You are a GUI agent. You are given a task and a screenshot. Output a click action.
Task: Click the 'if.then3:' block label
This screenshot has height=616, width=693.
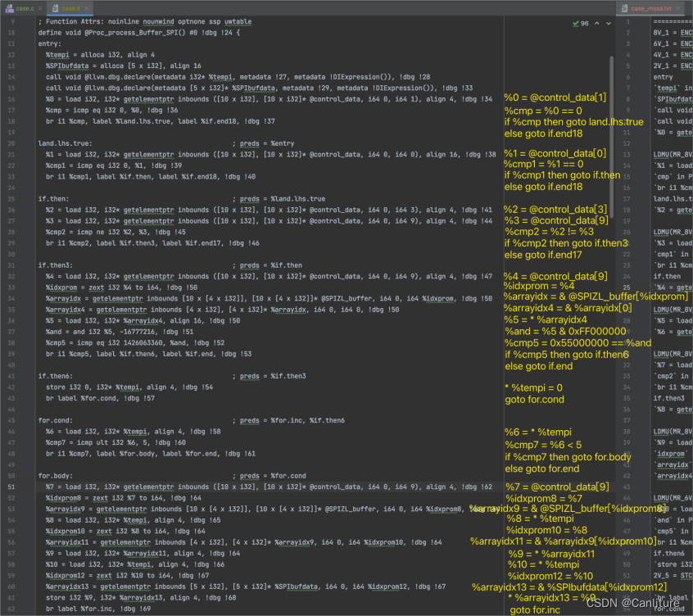[55, 265]
